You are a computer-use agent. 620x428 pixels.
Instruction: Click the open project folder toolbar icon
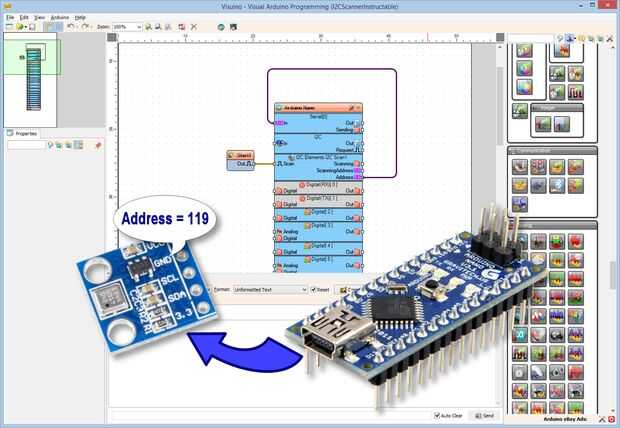tap(19, 27)
